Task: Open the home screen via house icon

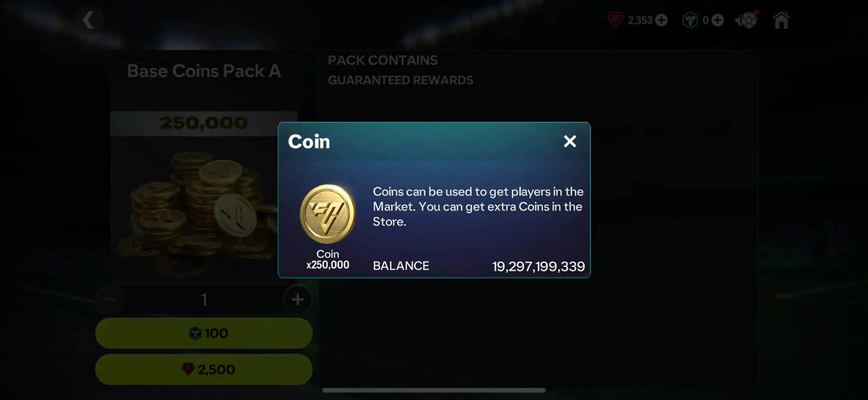Action: (781, 20)
